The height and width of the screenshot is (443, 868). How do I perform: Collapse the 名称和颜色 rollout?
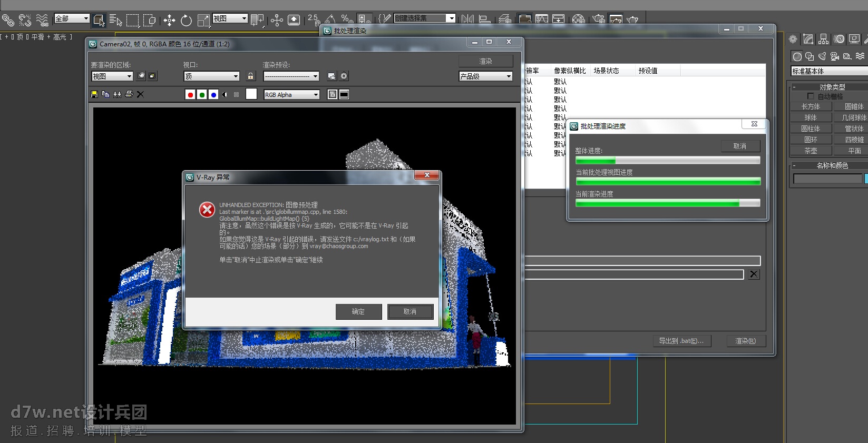(x=831, y=165)
